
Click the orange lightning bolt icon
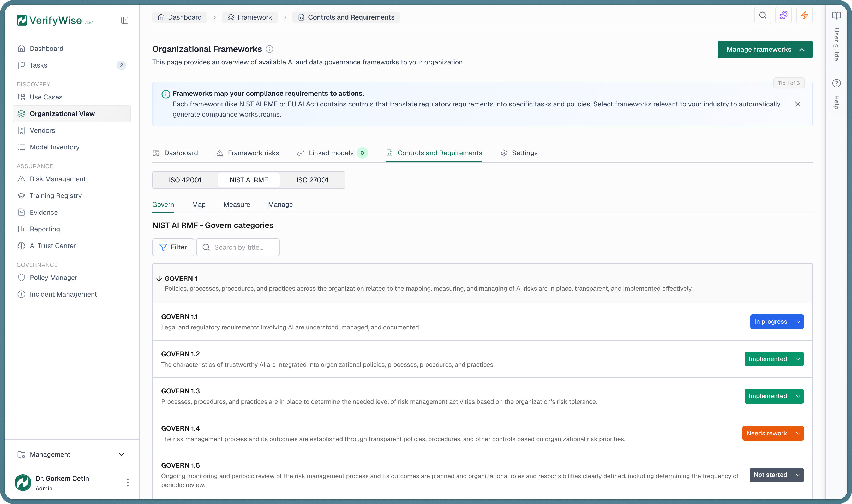click(804, 15)
